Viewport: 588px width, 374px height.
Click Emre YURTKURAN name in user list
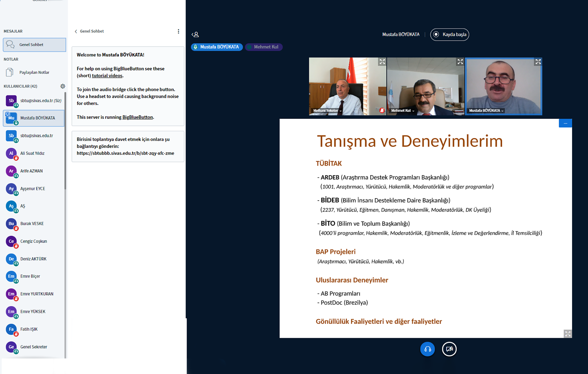(x=37, y=294)
